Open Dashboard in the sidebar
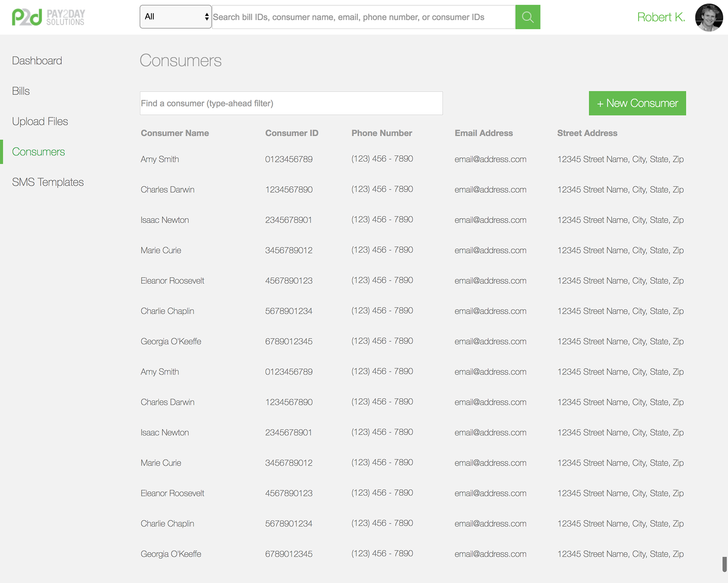The height and width of the screenshot is (583, 728). point(37,61)
